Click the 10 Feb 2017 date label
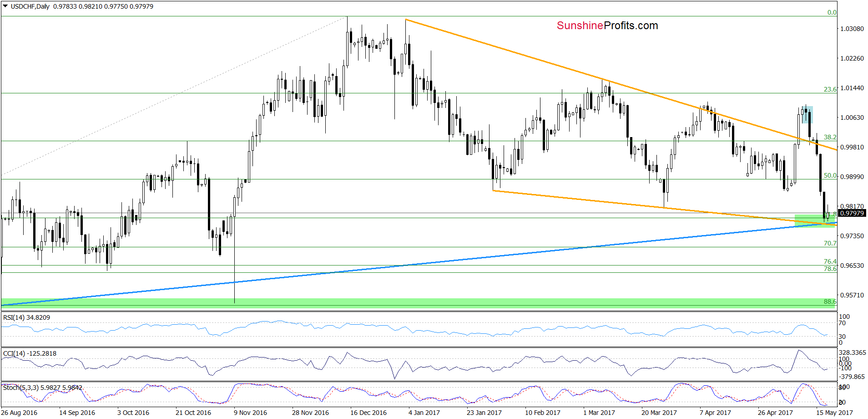Viewport: 868px width, 419px height. [x=543, y=413]
